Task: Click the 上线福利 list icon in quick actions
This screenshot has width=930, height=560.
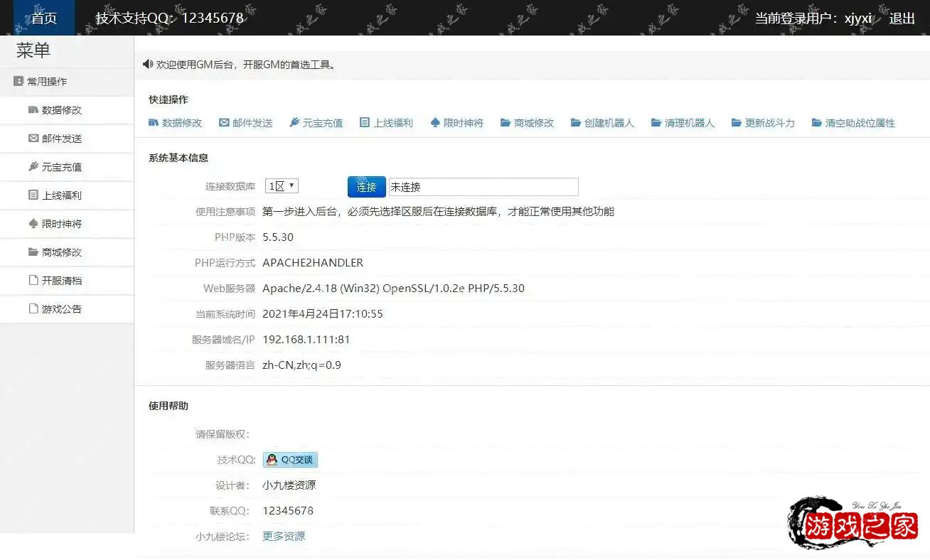Action: [x=365, y=123]
